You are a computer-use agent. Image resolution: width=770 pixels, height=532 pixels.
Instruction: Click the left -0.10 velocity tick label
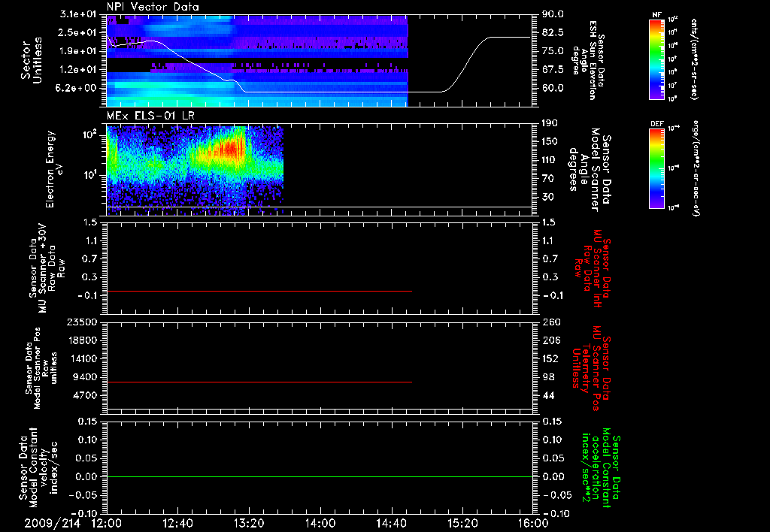pos(84,514)
